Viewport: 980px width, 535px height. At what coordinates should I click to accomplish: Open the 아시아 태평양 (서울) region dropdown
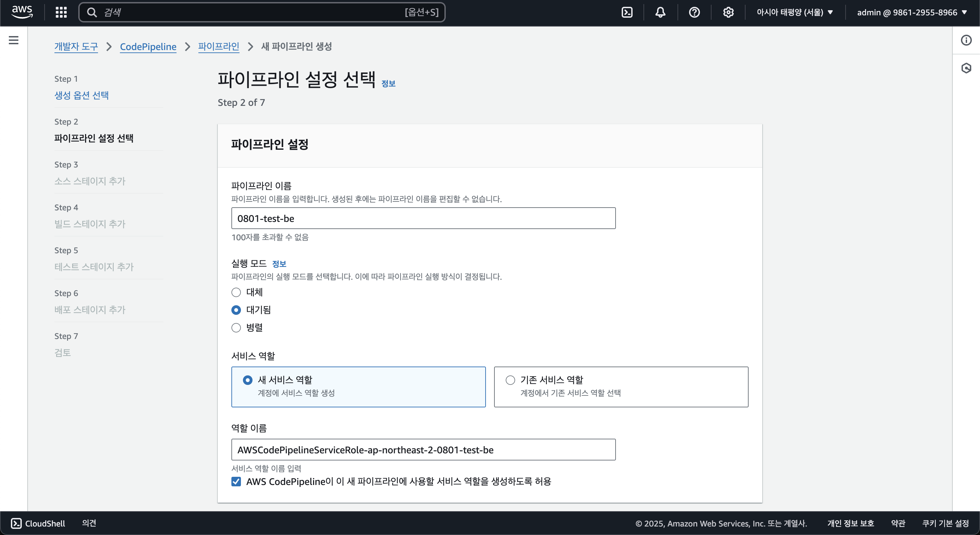point(794,12)
